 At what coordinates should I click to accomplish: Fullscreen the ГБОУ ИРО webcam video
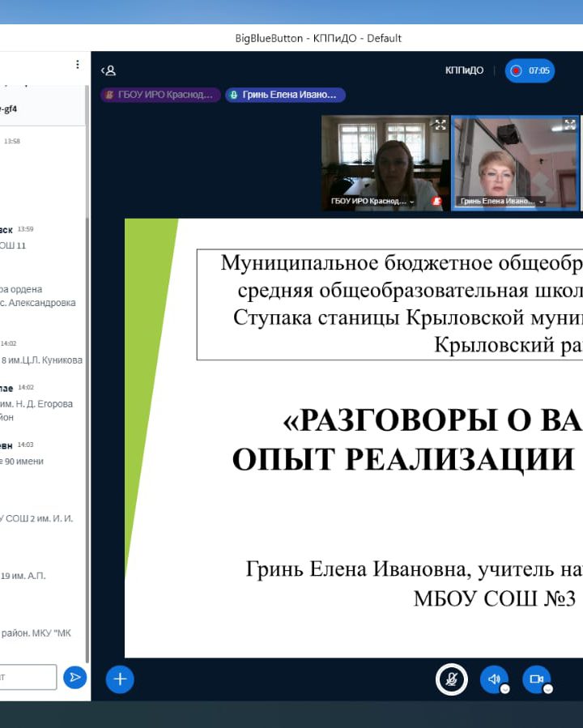point(440,125)
